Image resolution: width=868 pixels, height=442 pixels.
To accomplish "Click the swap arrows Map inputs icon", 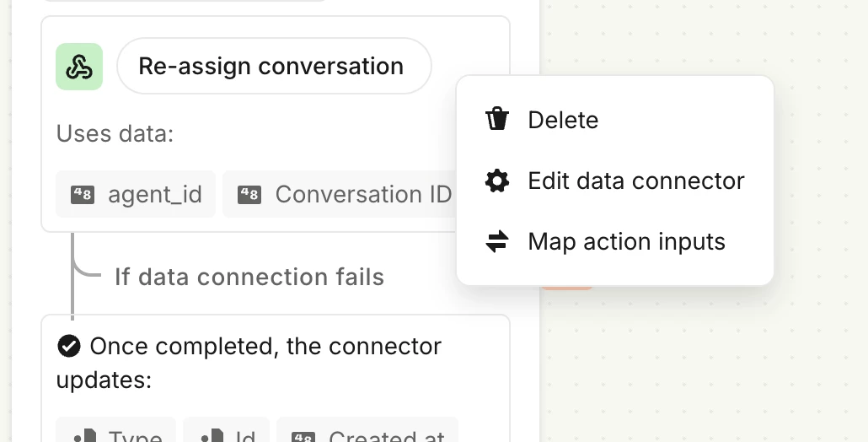I will tap(497, 241).
